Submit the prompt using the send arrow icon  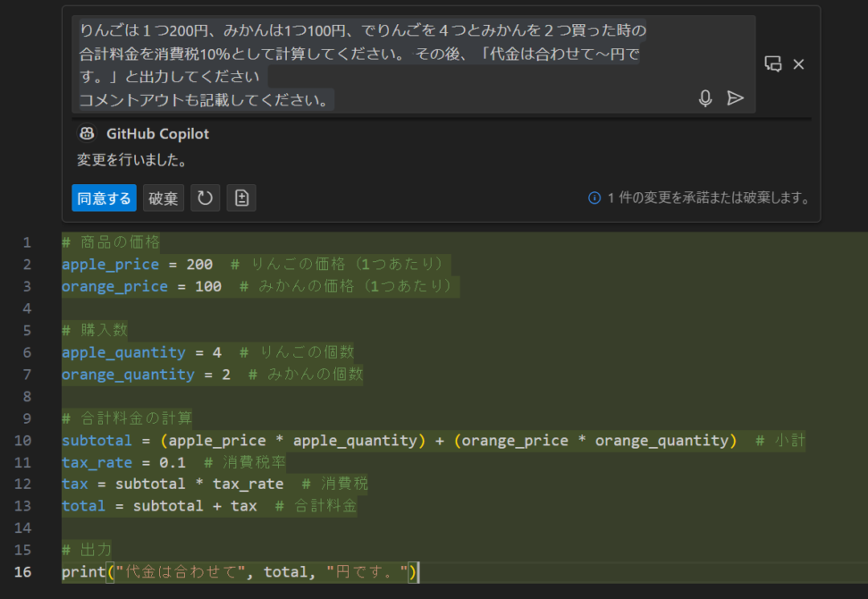click(x=736, y=98)
